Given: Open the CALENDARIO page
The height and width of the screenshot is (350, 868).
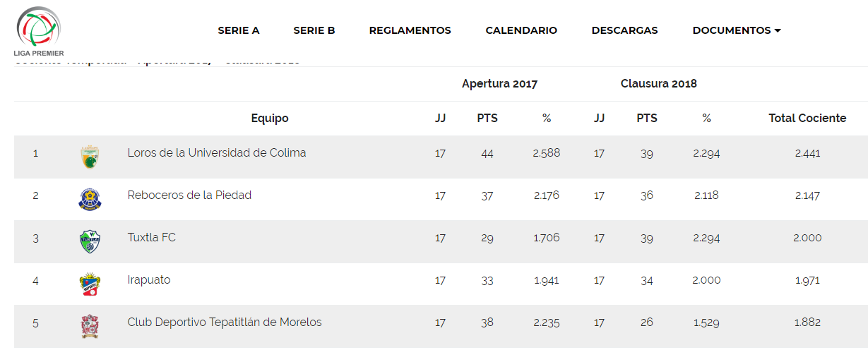Looking at the screenshot, I should coord(521,30).
